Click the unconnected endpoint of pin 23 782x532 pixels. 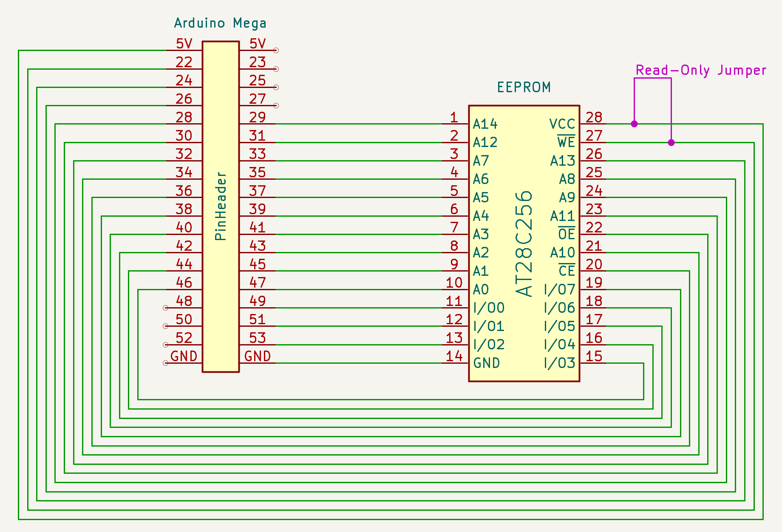coord(276,69)
